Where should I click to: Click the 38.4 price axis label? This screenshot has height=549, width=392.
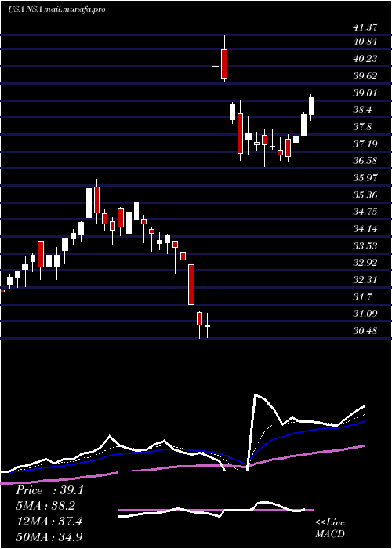tap(362, 110)
